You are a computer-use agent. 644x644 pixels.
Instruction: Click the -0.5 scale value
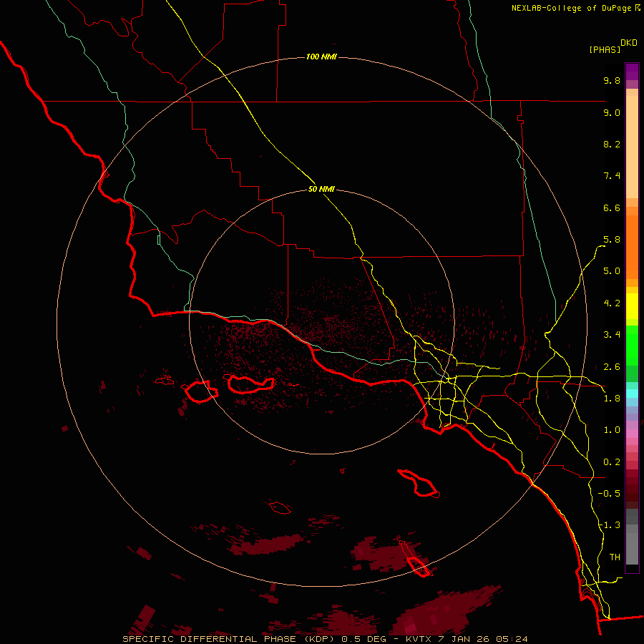point(609,494)
